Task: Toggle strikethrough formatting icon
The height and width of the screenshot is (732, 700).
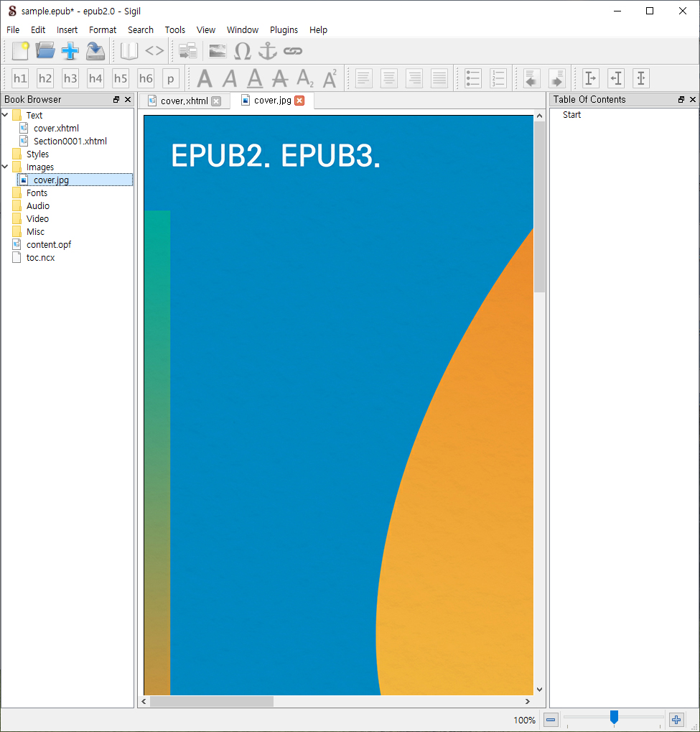Action: pyautogui.click(x=280, y=78)
